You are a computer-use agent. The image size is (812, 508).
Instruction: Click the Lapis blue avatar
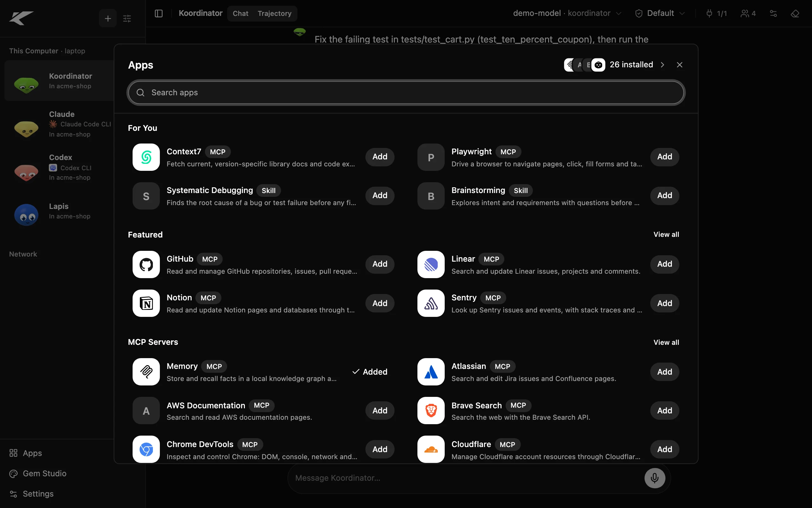point(26,215)
